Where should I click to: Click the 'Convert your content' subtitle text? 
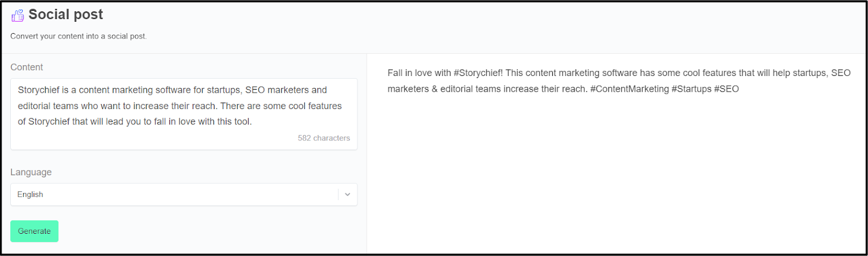click(x=79, y=36)
